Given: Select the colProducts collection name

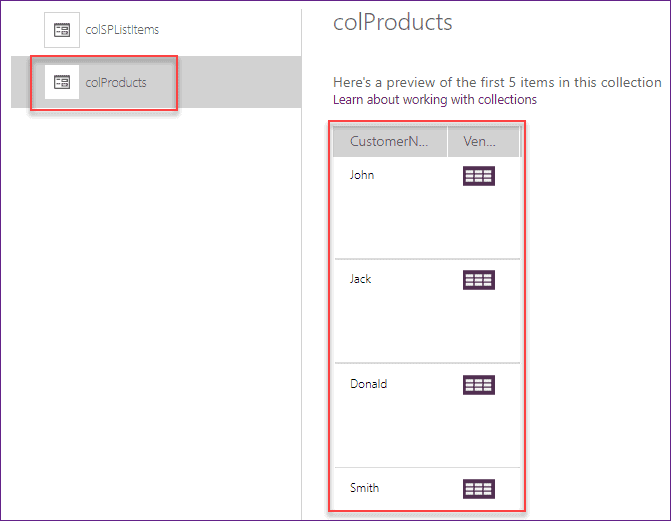Looking at the screenshot, I should (x=116, y=82).
